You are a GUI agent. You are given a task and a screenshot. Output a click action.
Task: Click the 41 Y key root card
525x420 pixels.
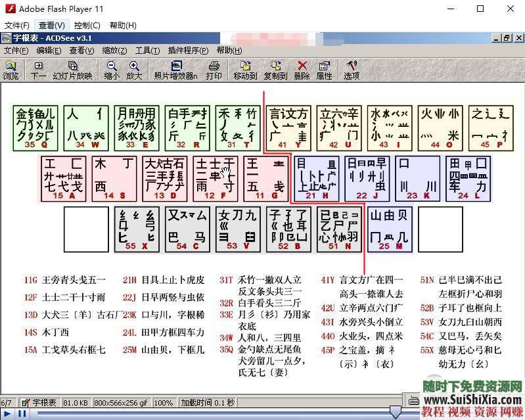pos(288,128)
